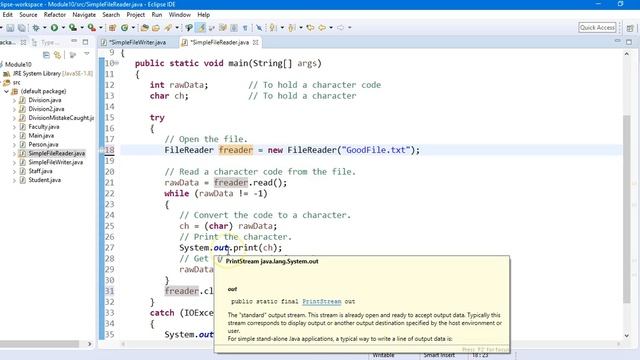The width and height of the screenshot is (640, 360).
Task: Open the Coverage dropdown arrow
Action: (82, 28)
